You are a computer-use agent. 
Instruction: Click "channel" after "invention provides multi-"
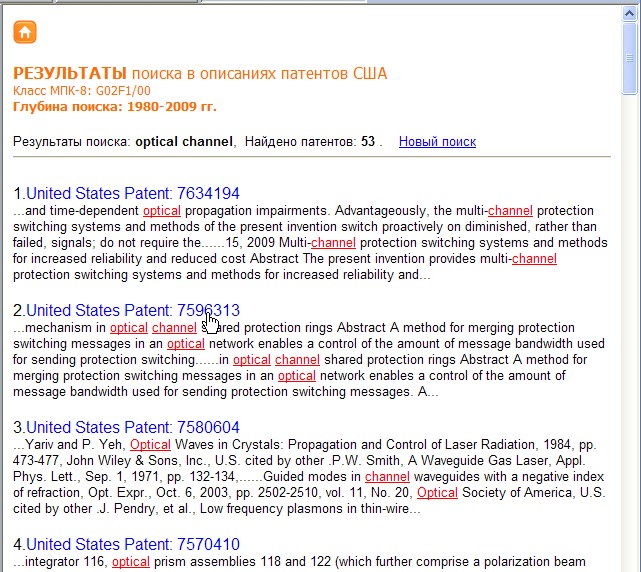click(534, 259)
